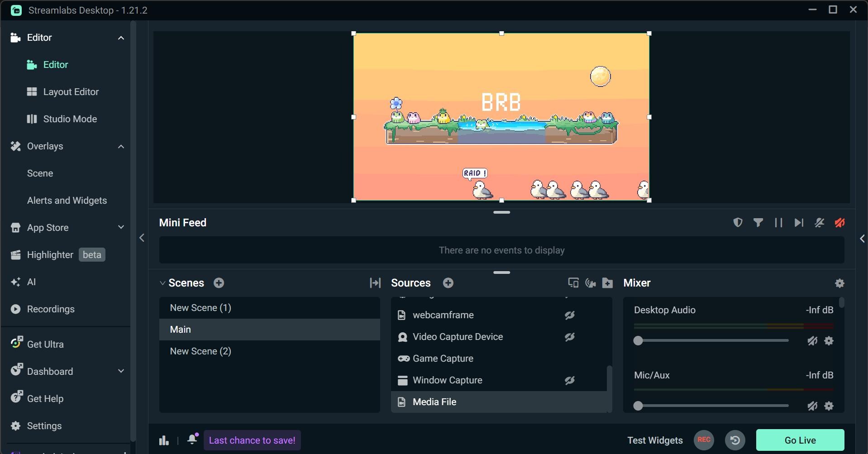The image size is (868, 454).
Task: Open Alerts and Widgets page
Action: [67, 201]
